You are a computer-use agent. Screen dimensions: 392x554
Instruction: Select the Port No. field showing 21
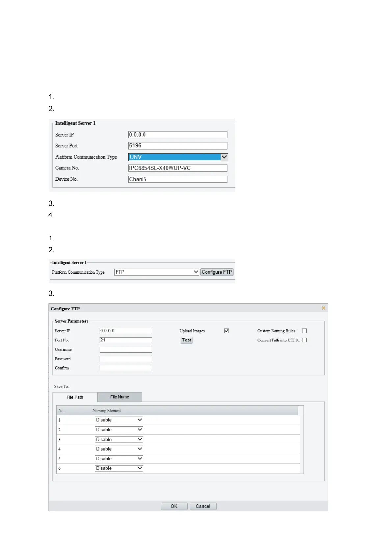pyautogui.click(x=126, y=340)
